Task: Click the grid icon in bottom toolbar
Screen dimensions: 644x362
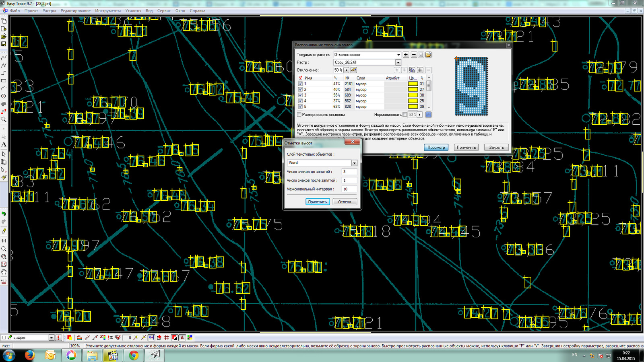Action: coord(167,337)
